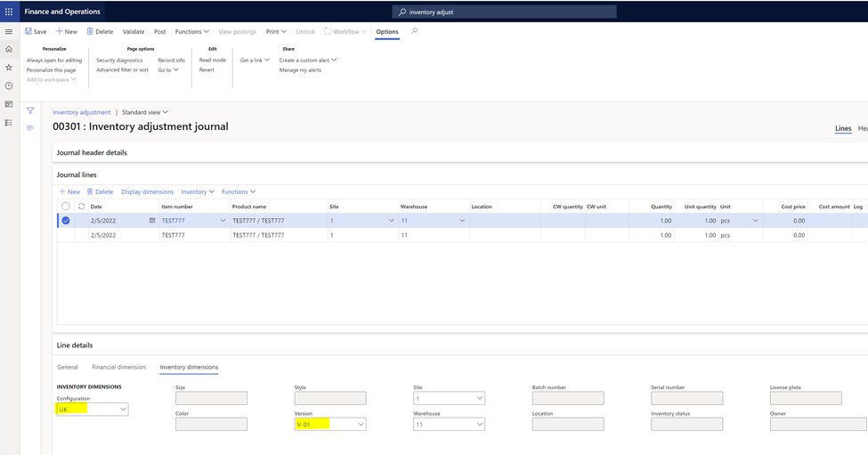Screen dimensions: 868x455
Task: Open Modules list icon in the sidebar
Action: [9, 122]
